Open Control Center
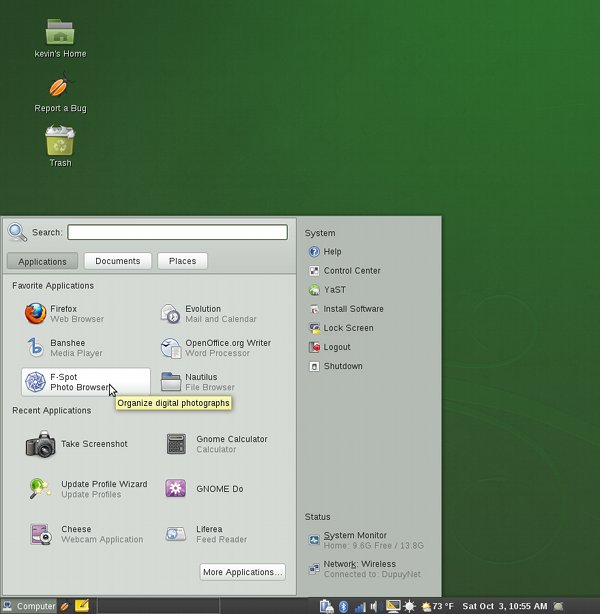This screenshot has width=600, height=614. click(344, 271)
